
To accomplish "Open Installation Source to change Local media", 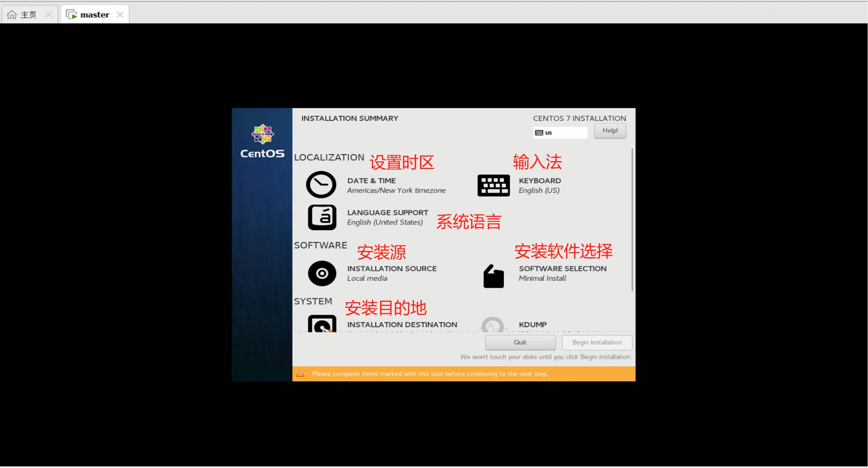I will (x=391, y=272).
